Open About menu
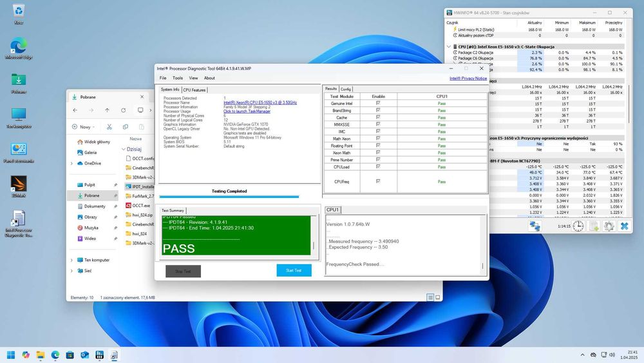Image resolution: width=644 pixels, height=363 pixels. (209, 78)
